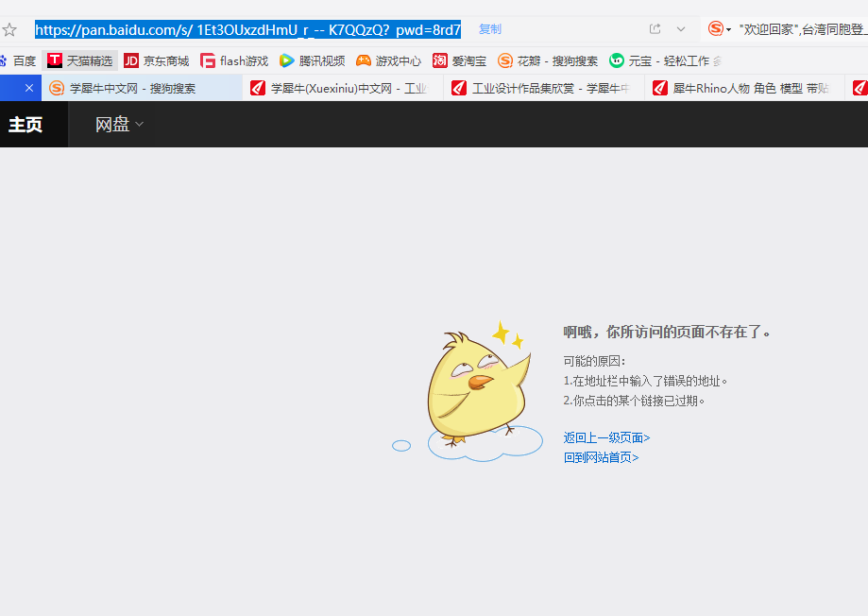Click the search box with 欢迎回家 text

coord(803,29)
